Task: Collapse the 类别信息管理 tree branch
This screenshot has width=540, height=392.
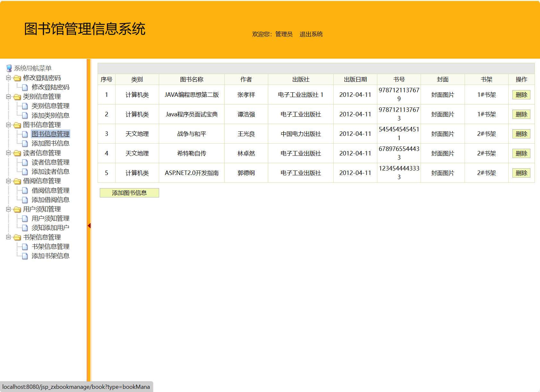Action: click(8, 96)
